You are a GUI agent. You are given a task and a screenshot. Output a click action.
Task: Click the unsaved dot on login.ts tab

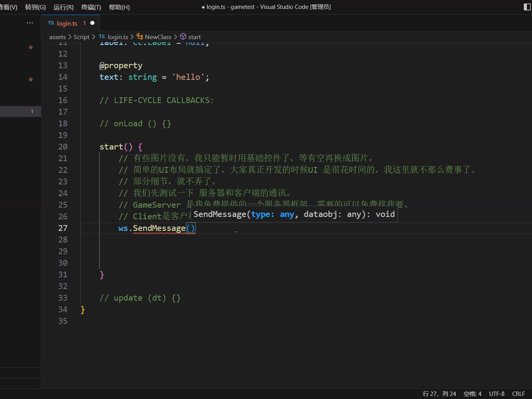(92, 23)
